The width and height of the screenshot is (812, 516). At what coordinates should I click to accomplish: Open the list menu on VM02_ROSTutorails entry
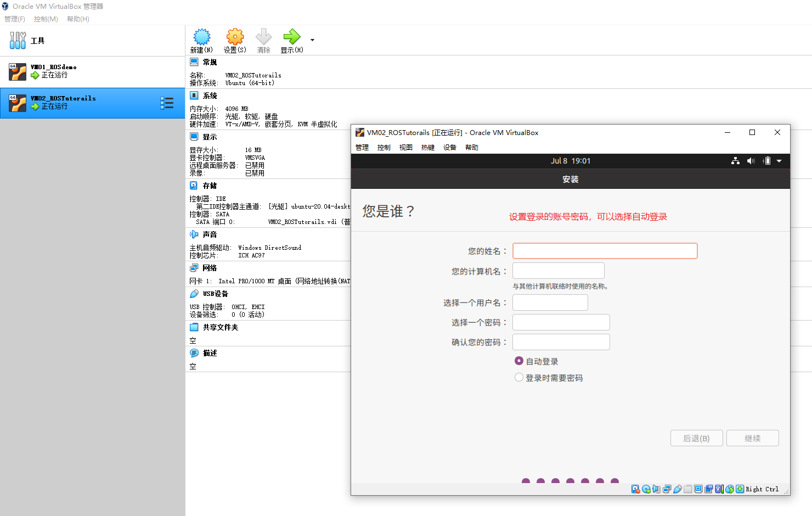pyautogui.click(x=167, y=103)
